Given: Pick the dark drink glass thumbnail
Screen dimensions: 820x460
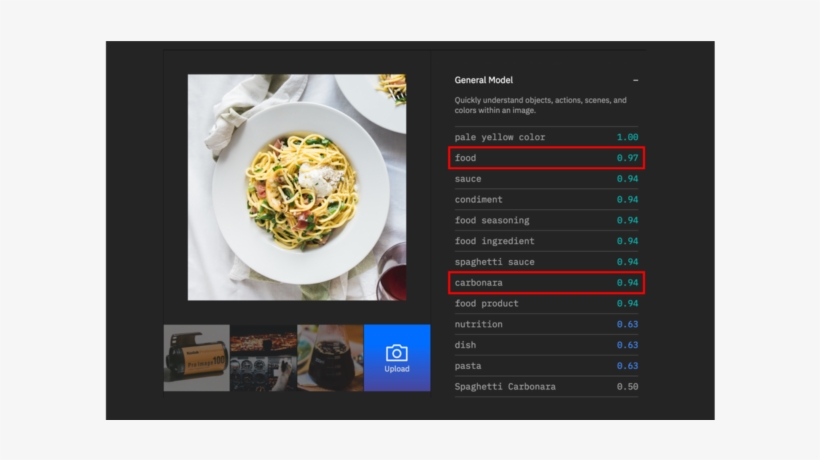Looking at the screenshot, I should coord(330,357).
